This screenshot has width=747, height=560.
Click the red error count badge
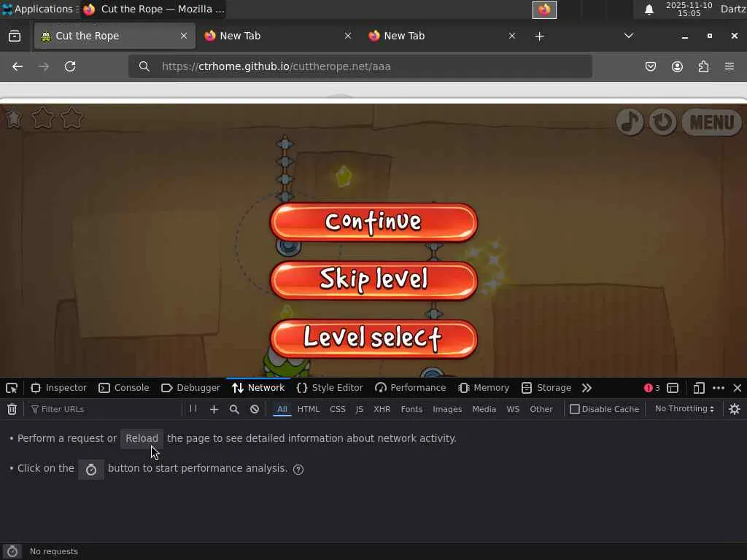point(651,388)
